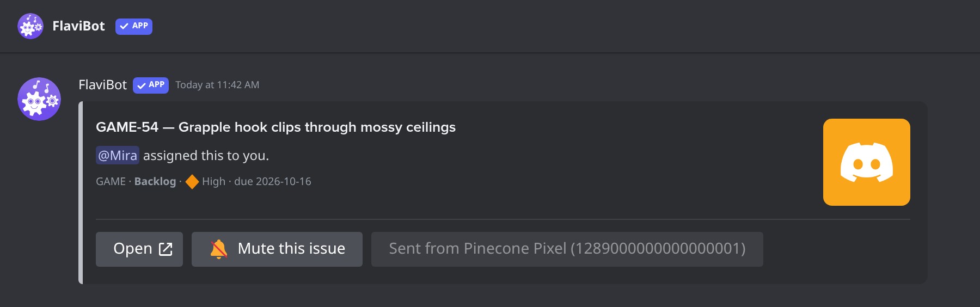Click the orange High priority diamond icon
Image resolution: width=980 pixels, height=307 pixels.
point(192,182)
